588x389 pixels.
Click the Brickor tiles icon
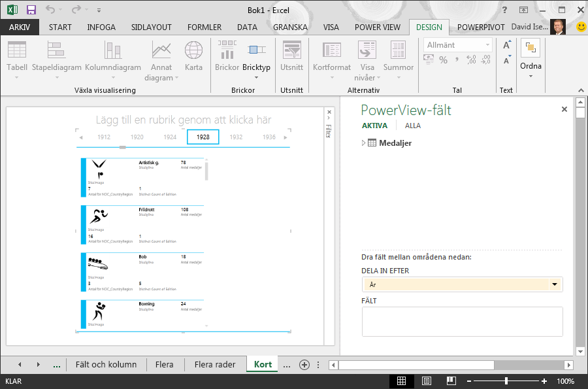click(x=227, y=56)
